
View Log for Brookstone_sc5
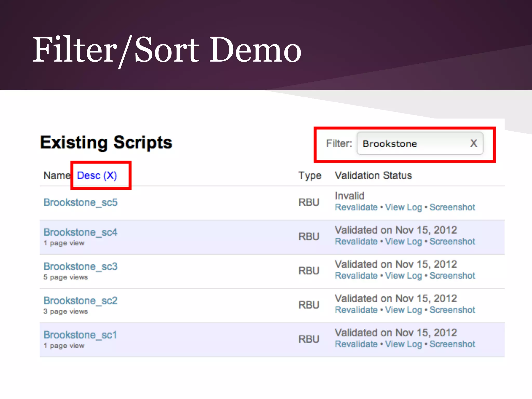(x=403, y=207)
